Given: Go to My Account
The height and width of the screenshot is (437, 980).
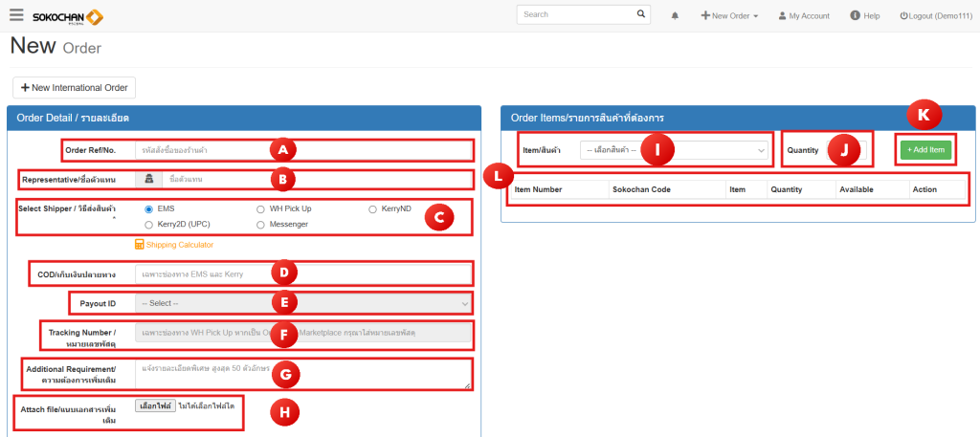Looking at the screenshot, I should (x=803, y=16).
